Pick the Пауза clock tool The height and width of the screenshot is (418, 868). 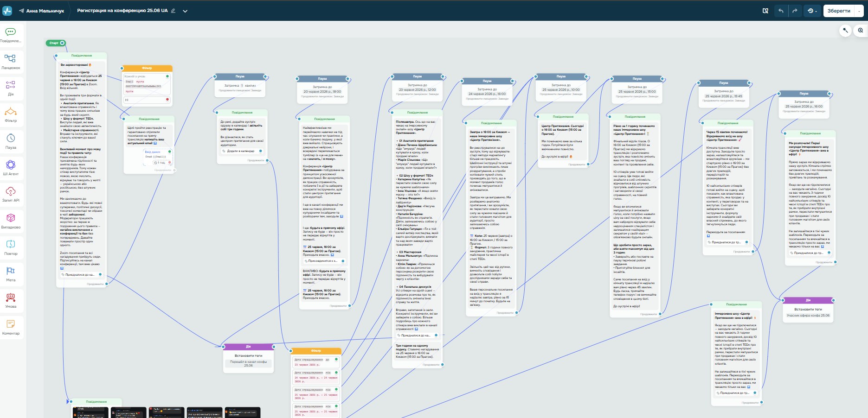(11, 141)
